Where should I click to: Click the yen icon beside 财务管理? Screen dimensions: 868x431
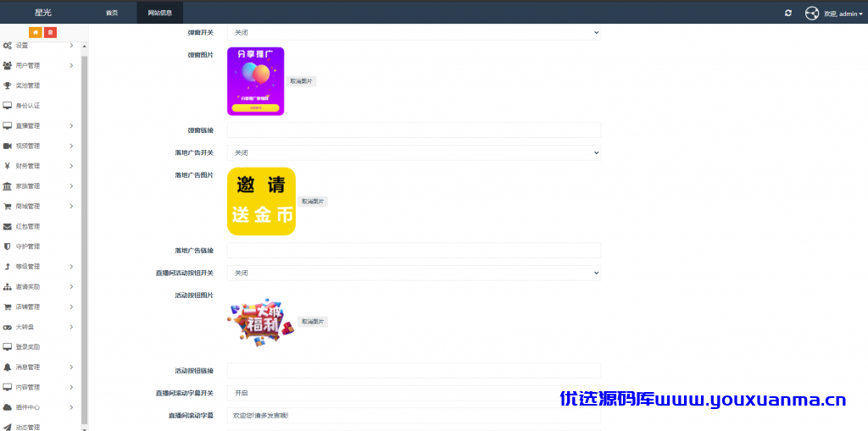tap(7, 166)
